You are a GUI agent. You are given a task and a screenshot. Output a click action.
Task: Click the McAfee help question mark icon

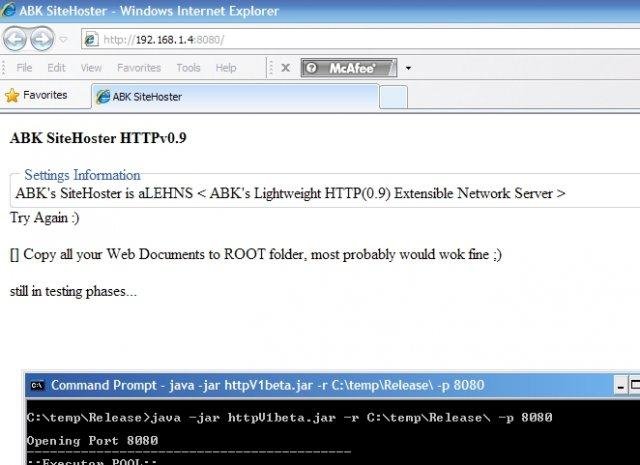[x=311, y=68]
